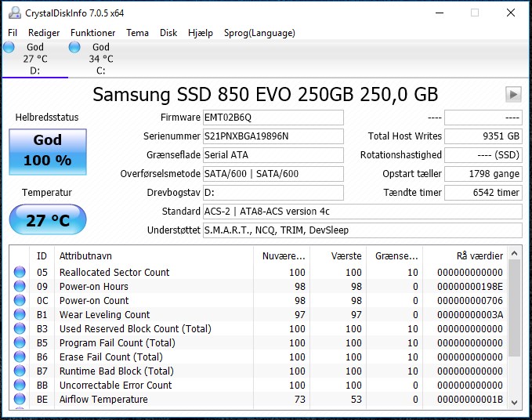
Task: Click the Attributnavn column header
Action: (154, 255)
